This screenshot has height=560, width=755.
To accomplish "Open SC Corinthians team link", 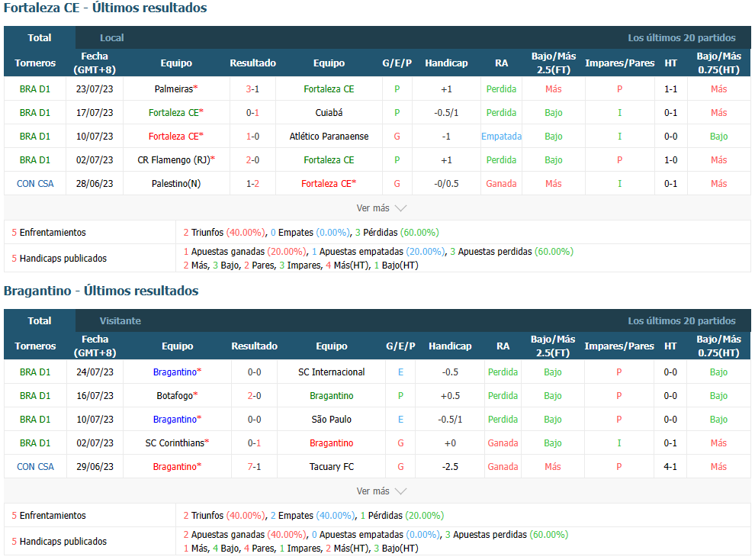I will pos(175,443).
